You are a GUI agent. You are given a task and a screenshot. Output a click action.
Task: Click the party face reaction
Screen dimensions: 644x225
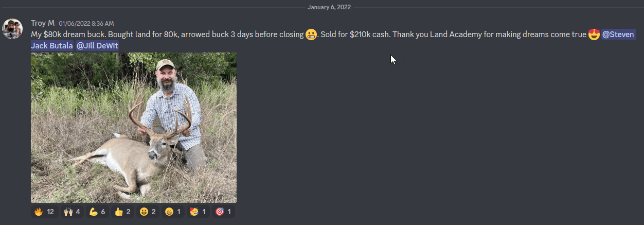pos(198,212)
